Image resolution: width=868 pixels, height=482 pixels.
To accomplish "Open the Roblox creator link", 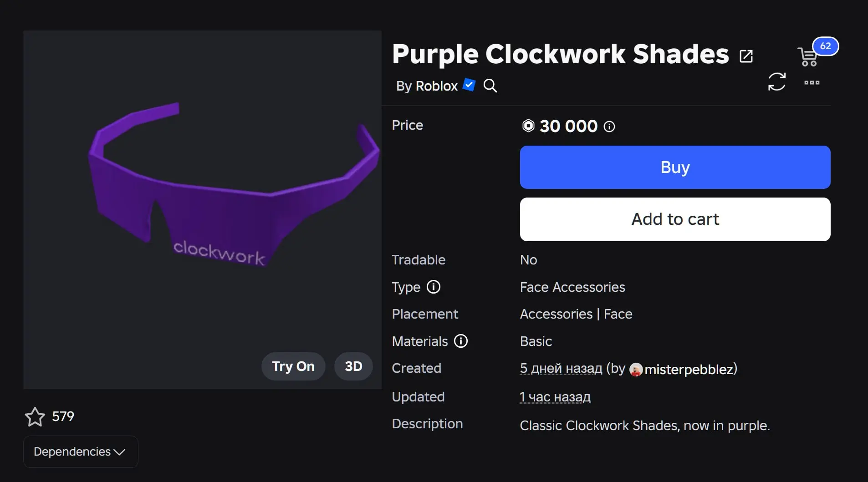I will [x=436, y=86].
